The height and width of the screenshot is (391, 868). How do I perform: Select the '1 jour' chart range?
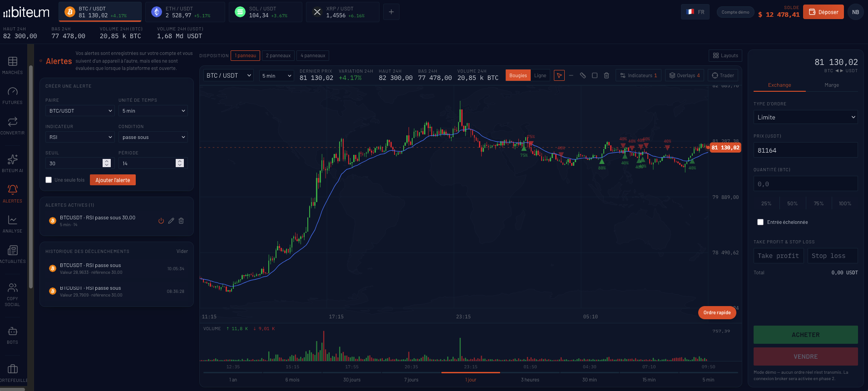pos(471,380)
